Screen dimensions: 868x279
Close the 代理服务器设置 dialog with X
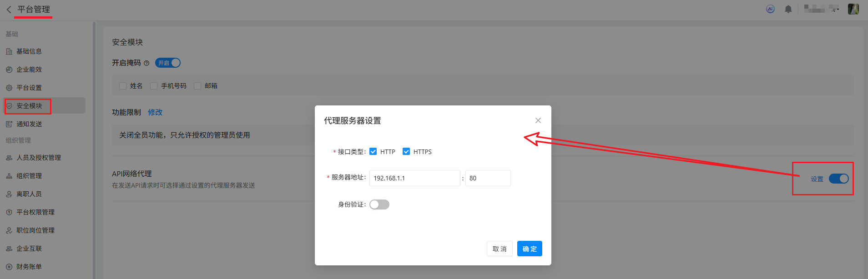[538, 120]
